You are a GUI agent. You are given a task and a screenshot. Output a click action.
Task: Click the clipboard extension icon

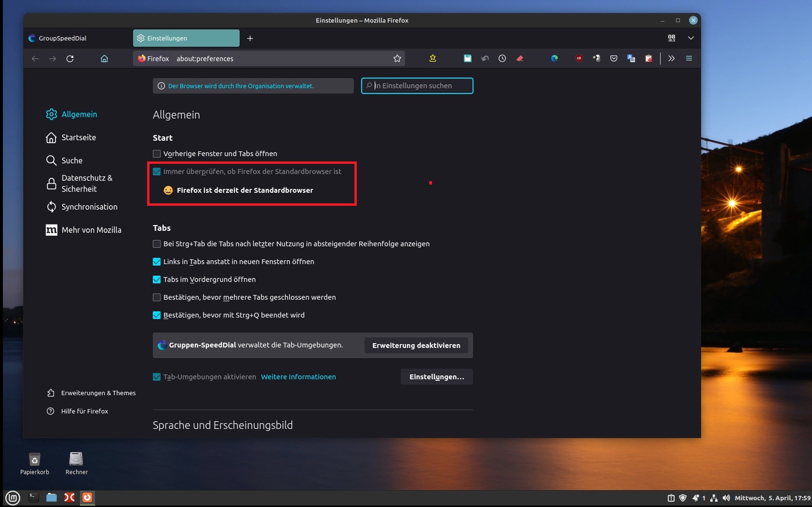pos(649,58)
